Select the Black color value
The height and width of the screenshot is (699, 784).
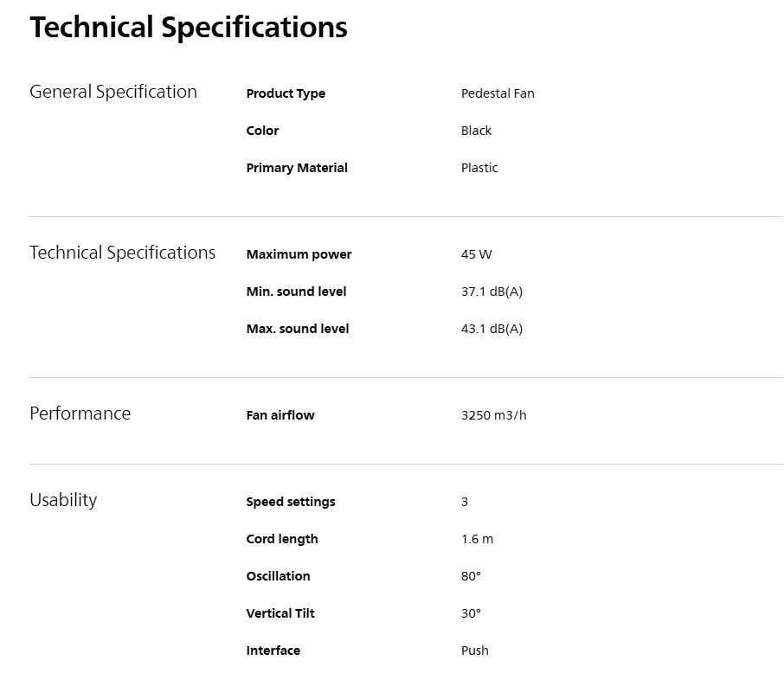pos(476,131)
